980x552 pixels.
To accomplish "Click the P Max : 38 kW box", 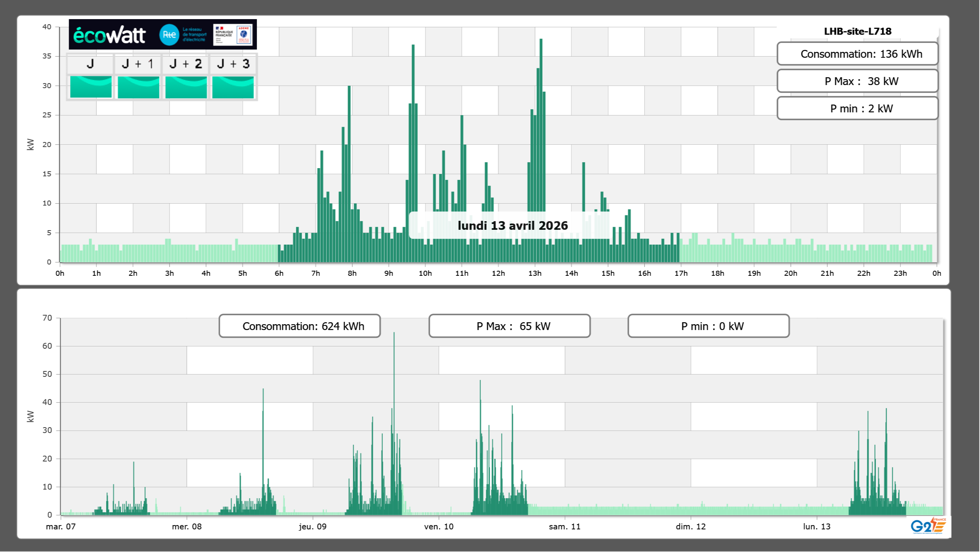I will [x=857, y=81].
